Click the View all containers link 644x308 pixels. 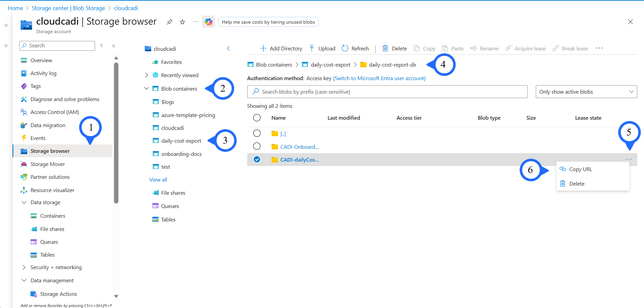click(158, 180)
